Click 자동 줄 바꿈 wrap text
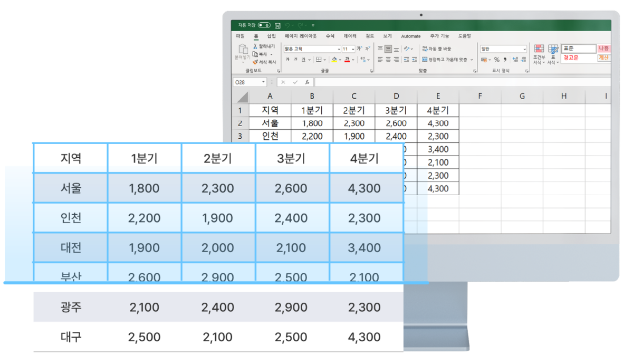This screenshot has width=633, height=364. 437,49
